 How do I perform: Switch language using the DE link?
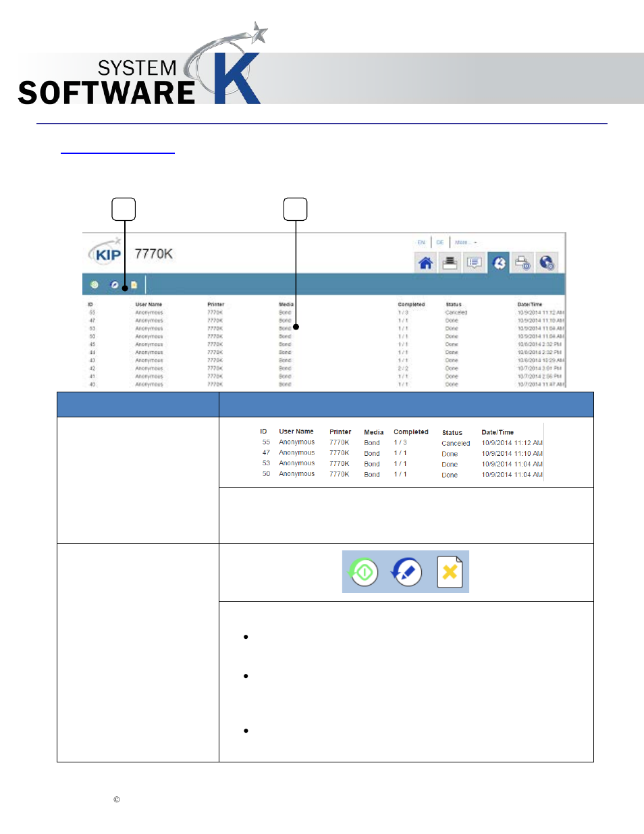pyautogui.click(x=440, y=242)
